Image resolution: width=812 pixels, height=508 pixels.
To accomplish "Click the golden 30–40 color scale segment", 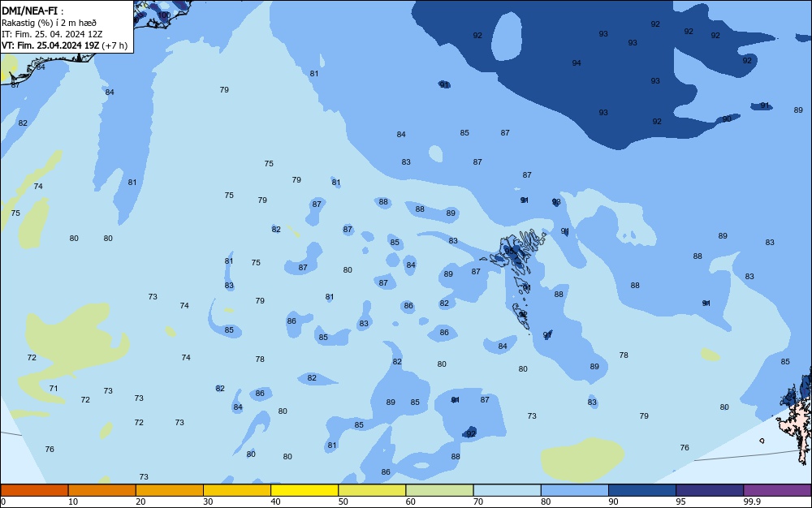I will tap(237, 490).
